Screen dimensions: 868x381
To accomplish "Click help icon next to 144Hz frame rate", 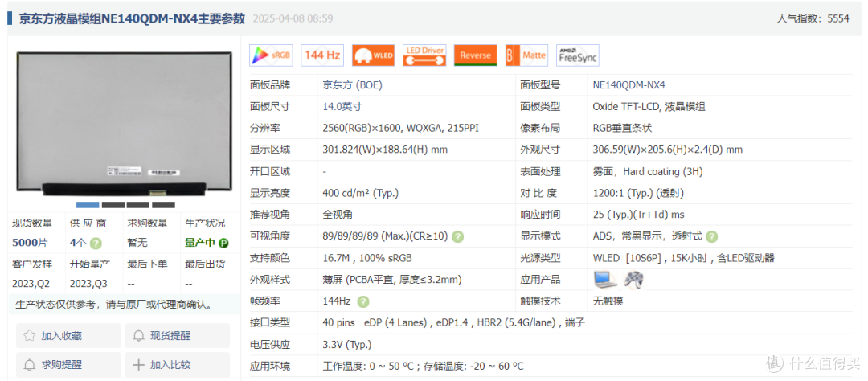I will [x=363, y=301].
